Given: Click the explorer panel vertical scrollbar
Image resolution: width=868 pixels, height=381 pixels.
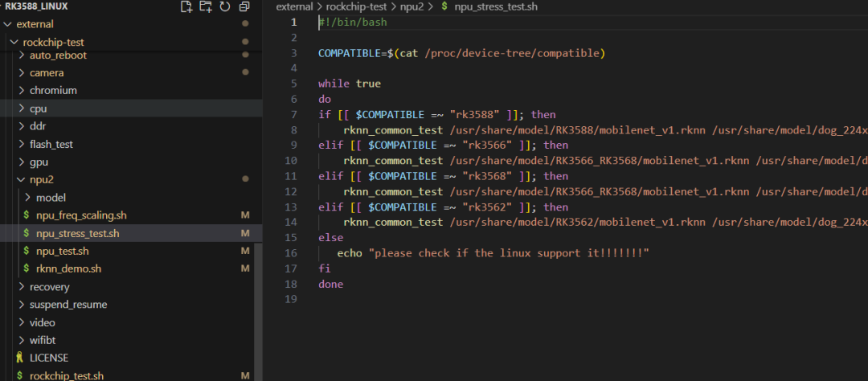Looking at the screenshot, I should click(x=258, y=312).
